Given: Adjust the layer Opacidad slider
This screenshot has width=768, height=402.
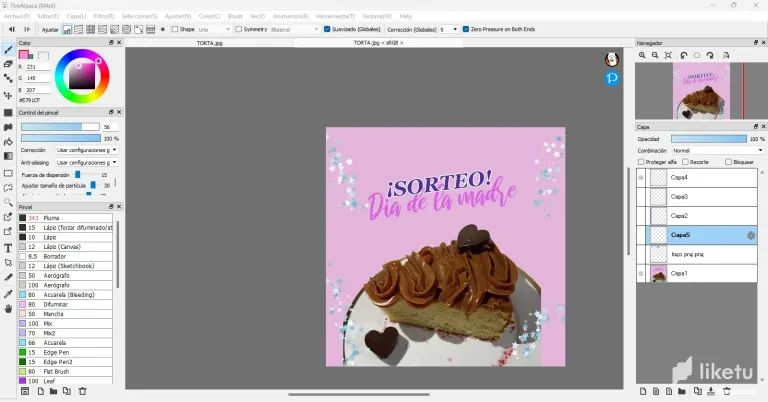Looking at the screenshot, I should pyautogui.click(x=709, y=139).
